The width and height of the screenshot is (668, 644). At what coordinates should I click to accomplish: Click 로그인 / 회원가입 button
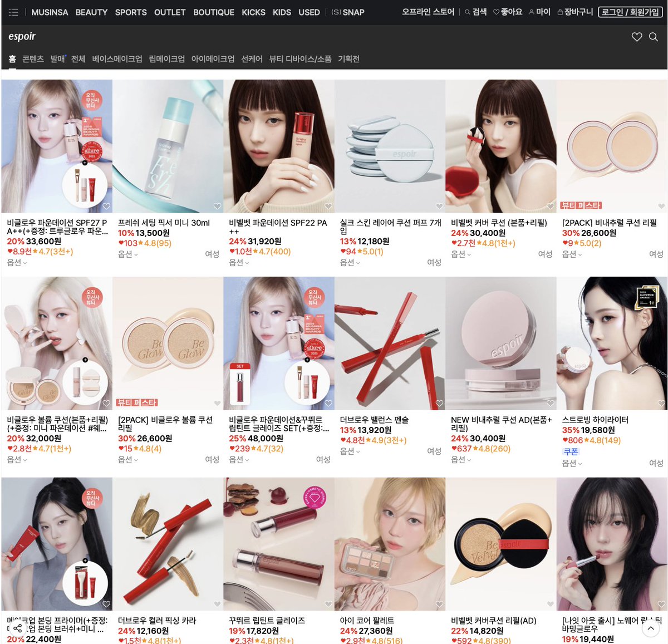tap(630, 12)
